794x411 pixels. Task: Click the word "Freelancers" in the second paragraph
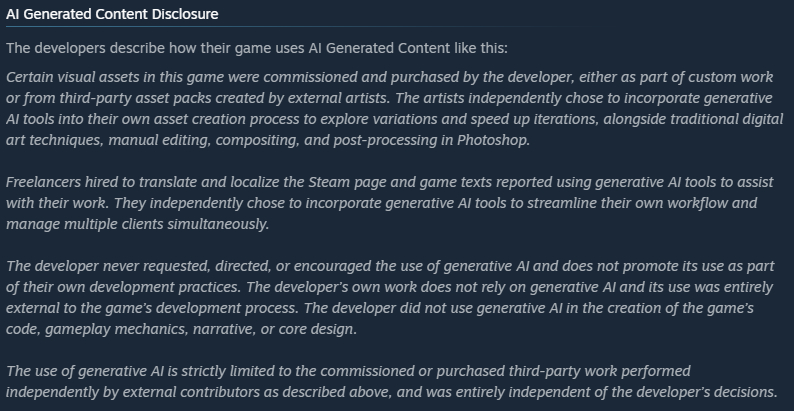(45, 183)
